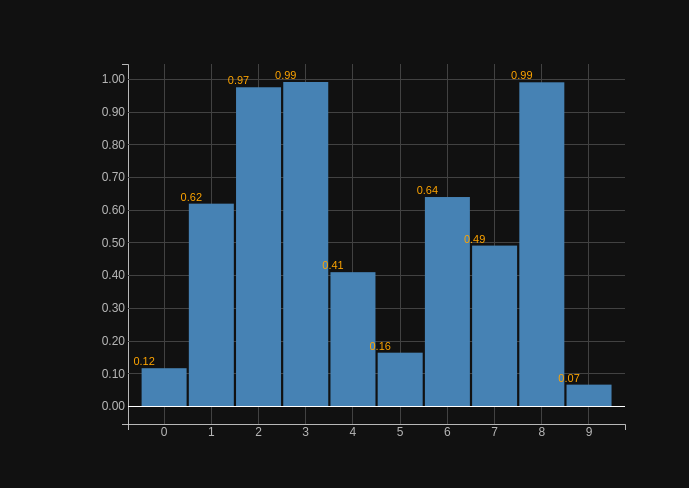
Task: Click the tall bar at x position 8
Action: coord(541,244)
